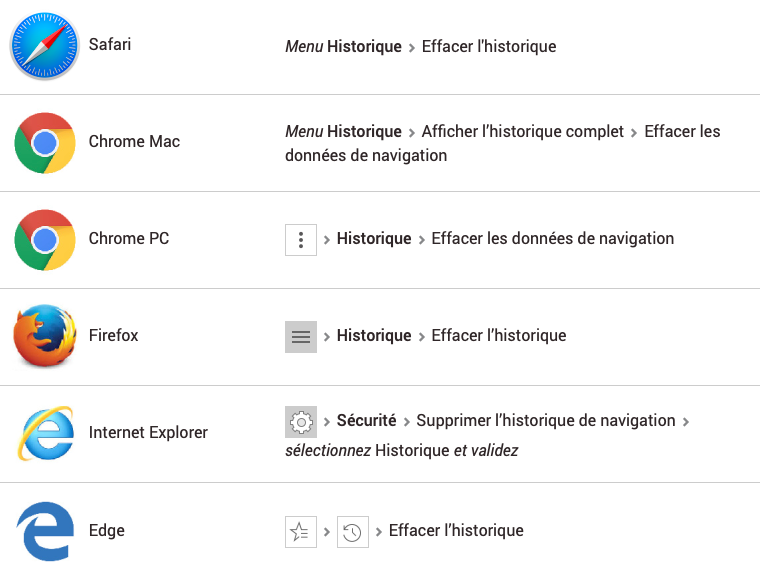
Task: Click bold Historique in Chrome PC row
Action: 374,238
